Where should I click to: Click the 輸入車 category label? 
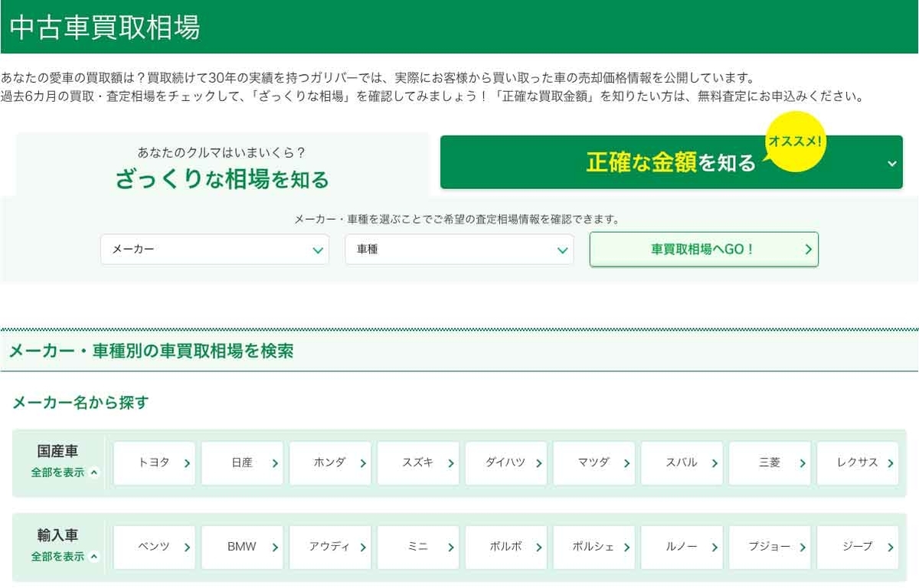point(58,535)
